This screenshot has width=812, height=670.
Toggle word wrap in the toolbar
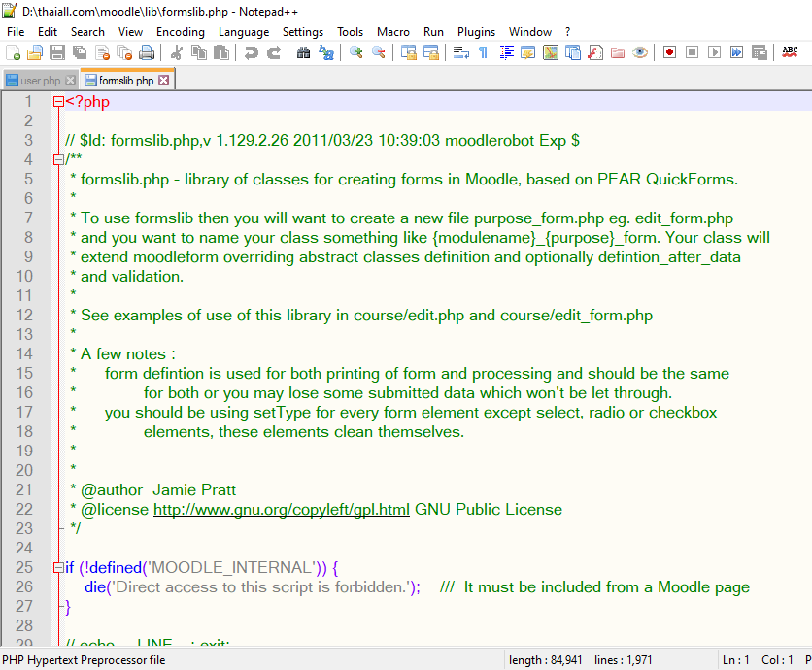coord(460,52)
